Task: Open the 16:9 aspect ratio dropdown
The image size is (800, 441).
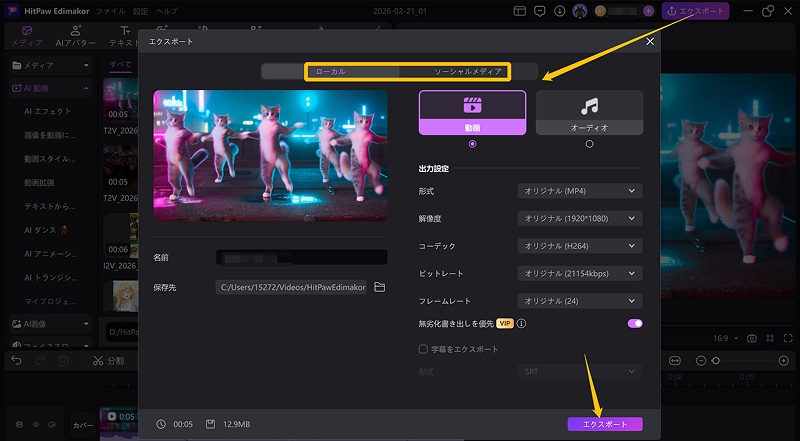Action: tap(728, 338)
